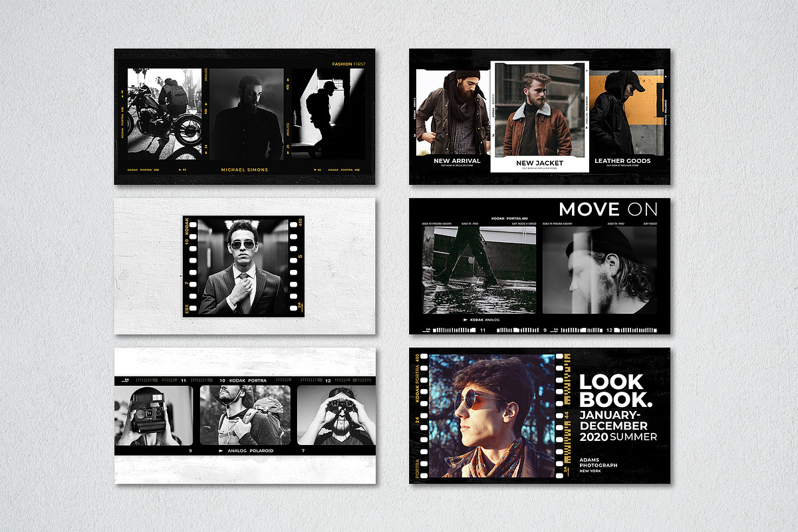Select the hiker with backpack photo

tap(245, 416)
